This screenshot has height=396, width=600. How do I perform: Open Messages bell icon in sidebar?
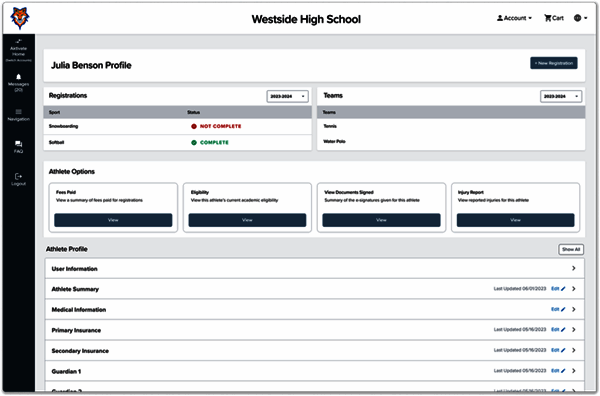coord(18,77)
